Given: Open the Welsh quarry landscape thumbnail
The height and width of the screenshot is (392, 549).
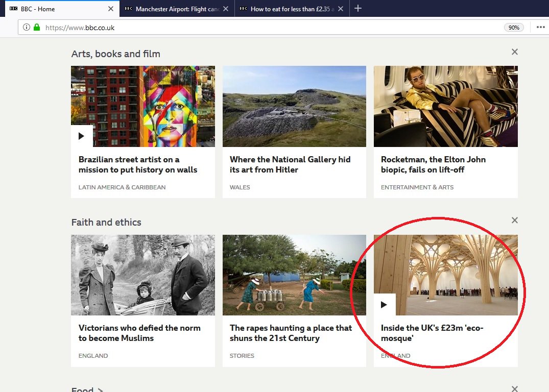Looking at the screenshot, I should pos(294,106).
